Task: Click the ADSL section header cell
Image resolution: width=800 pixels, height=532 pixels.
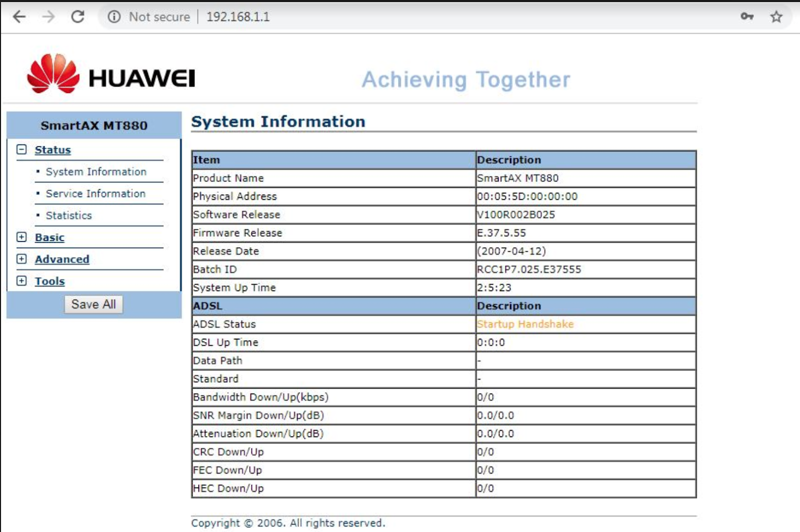Action: [x=333, y=306]
